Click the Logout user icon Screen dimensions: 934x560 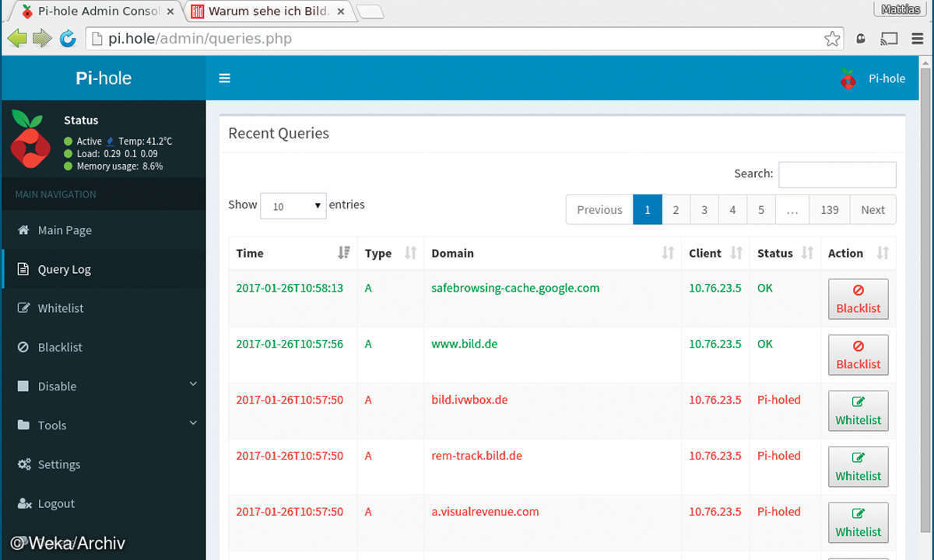pos(23,503)
